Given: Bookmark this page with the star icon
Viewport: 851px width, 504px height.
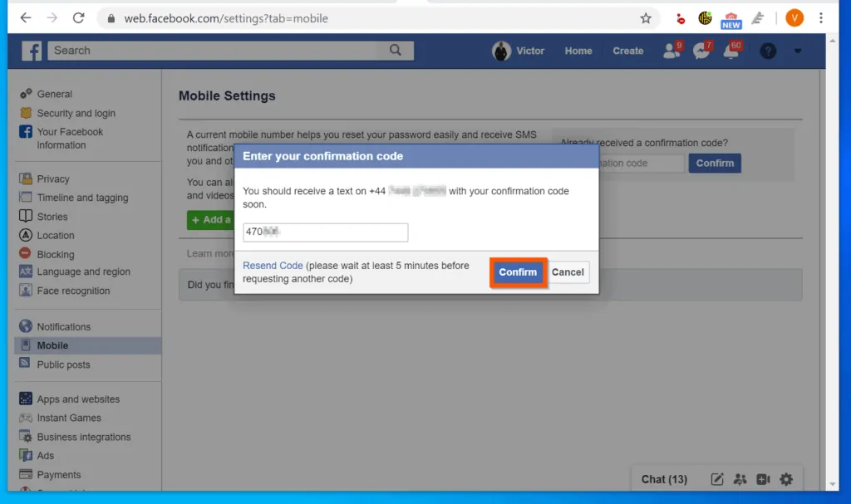Looking at the screenshot, I should point(645,18).
